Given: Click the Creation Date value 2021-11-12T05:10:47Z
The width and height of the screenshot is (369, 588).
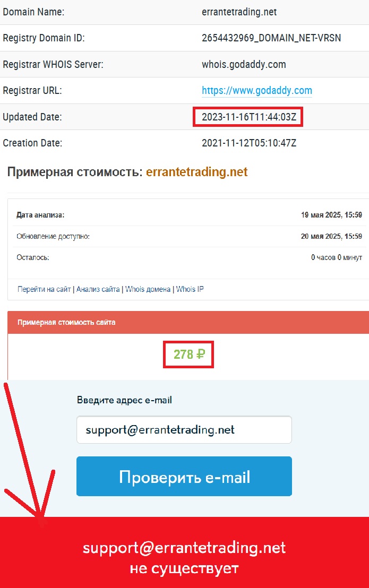Looking at the screenshot, I should coord(249,143).
